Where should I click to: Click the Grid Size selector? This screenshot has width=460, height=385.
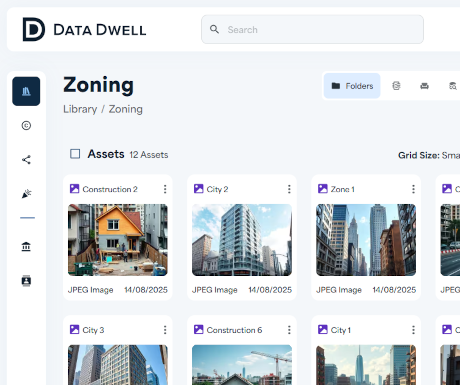[x=429, y=155]
